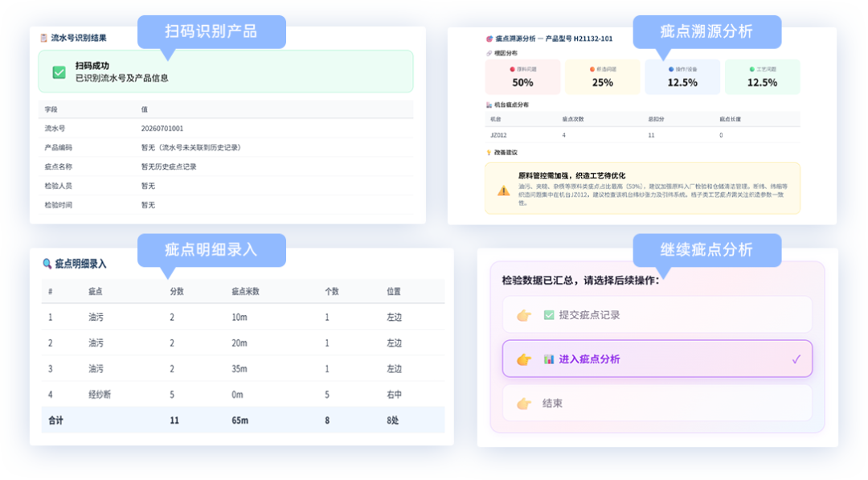
Task: Click the target icon before 疵点溯源分析 title
Action: point(489,39)
